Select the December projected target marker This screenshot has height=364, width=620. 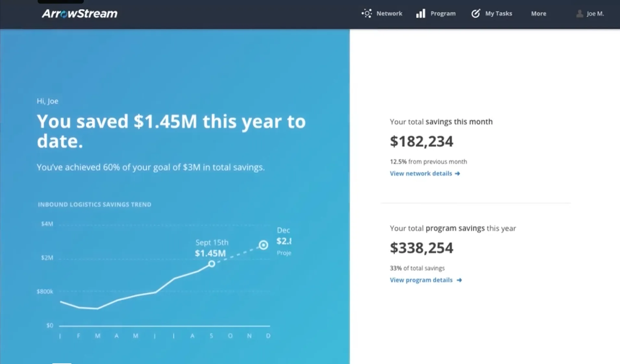(x=263, y=245)
